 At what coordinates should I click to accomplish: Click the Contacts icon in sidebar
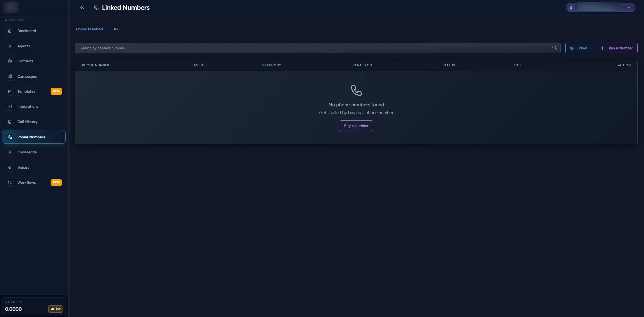[x=10, y=61]
